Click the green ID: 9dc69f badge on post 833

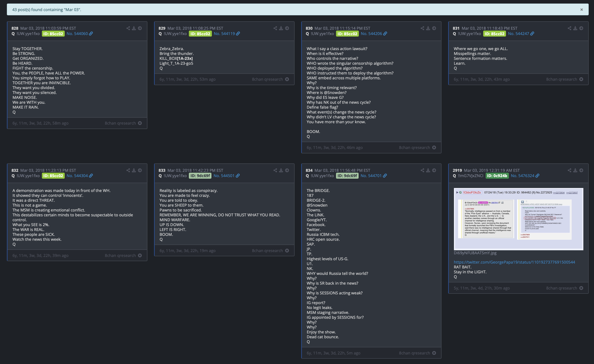tap(200, 176)
